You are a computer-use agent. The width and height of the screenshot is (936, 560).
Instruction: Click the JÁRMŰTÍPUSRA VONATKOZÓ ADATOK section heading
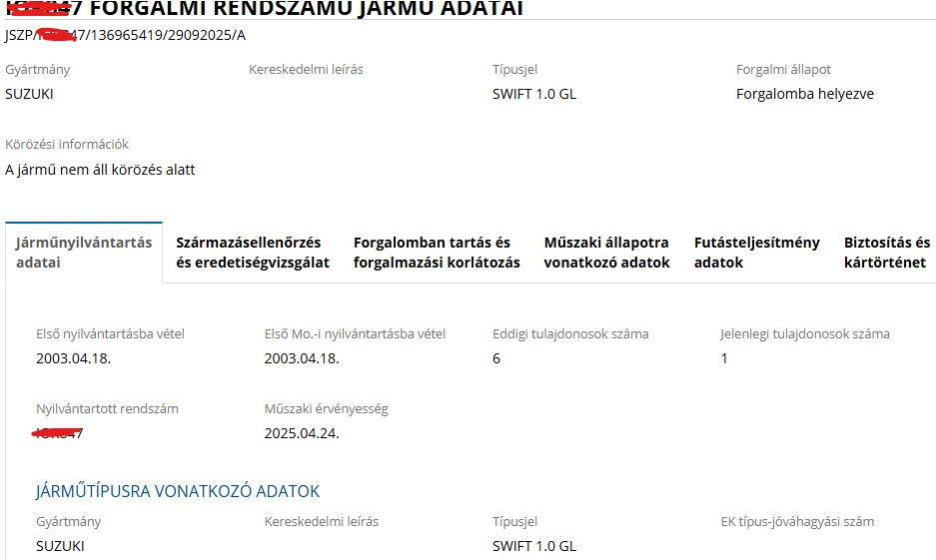(178, 491)
